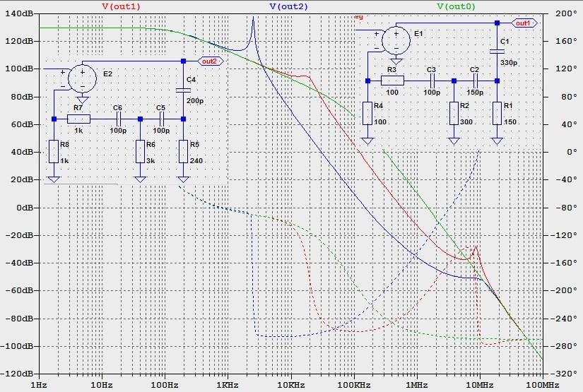
Task: Click the 150 value of R1
Action: [510, 122]
